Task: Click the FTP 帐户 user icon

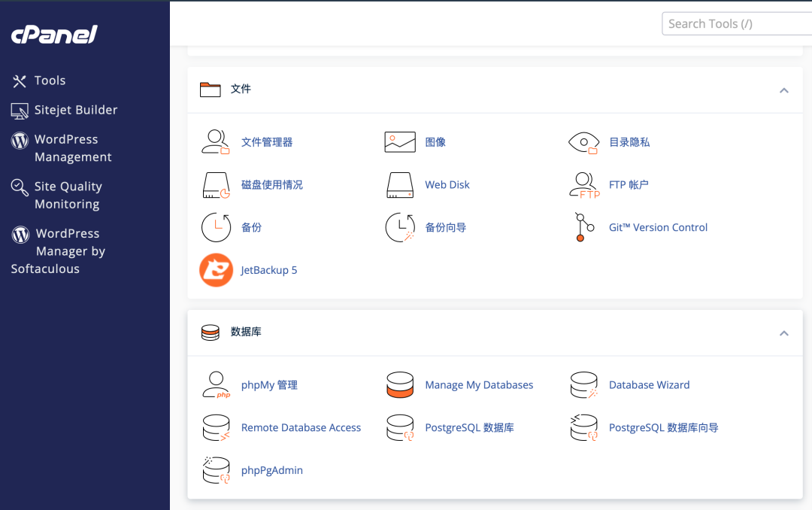Action: 584,185
